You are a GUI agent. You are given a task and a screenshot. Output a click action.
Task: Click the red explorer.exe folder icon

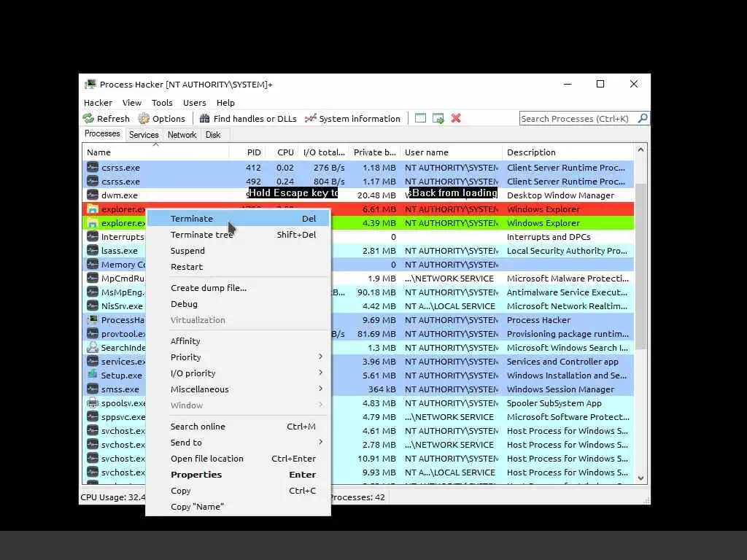click(93, 209)
